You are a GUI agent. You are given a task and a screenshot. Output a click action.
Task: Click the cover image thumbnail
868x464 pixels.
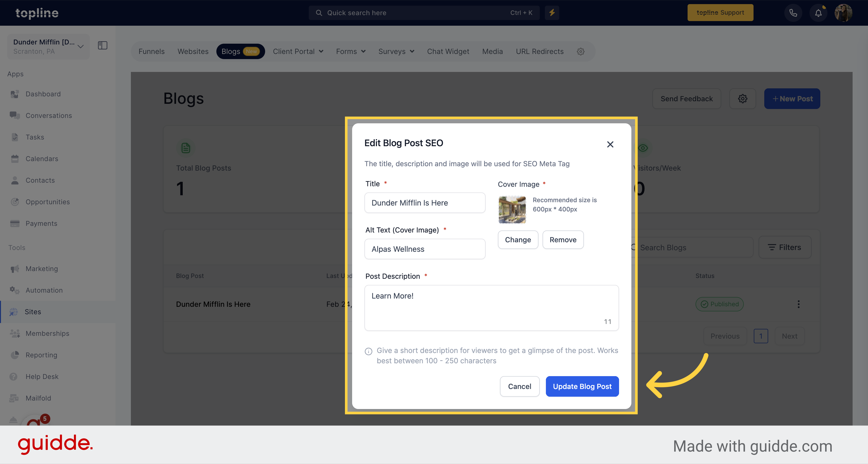click(512, 210)
